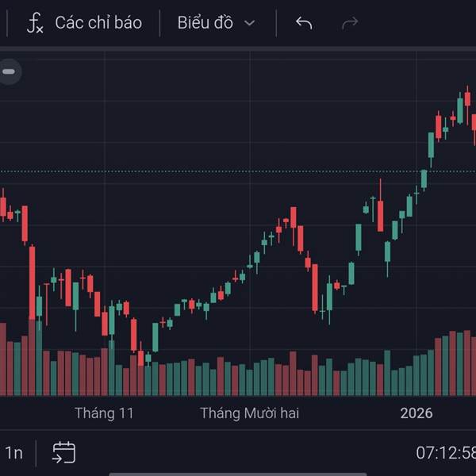Open the 'Biểu đồ' layout dropdown
Image resolution: width=476 pixels, height=476 pixels.
205,23
